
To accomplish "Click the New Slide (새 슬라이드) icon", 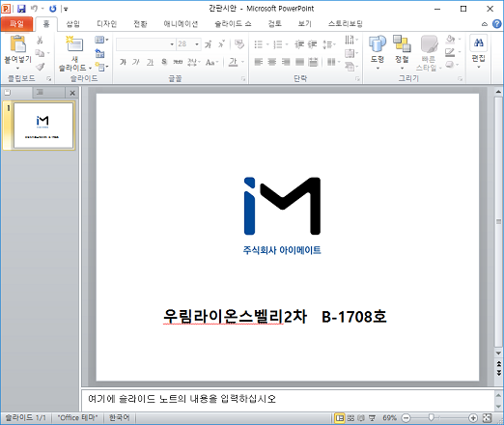I will [74, 44].
